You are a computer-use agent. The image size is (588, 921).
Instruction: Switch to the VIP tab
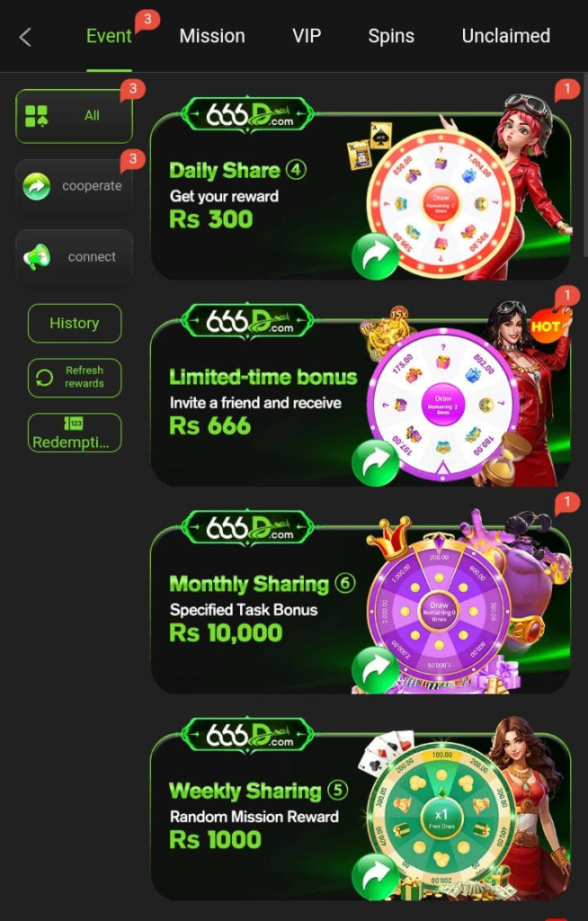[x=307, y=36]
